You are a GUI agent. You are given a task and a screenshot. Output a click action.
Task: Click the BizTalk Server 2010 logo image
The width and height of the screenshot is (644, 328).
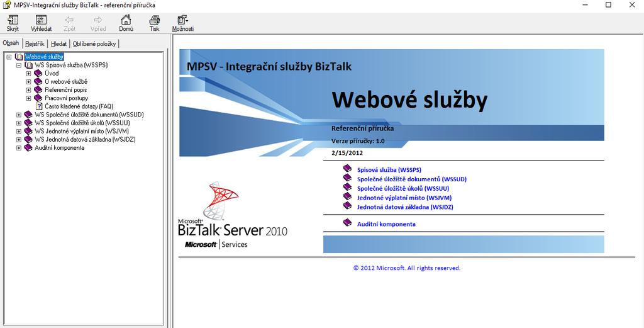click(x=233, y=216)
